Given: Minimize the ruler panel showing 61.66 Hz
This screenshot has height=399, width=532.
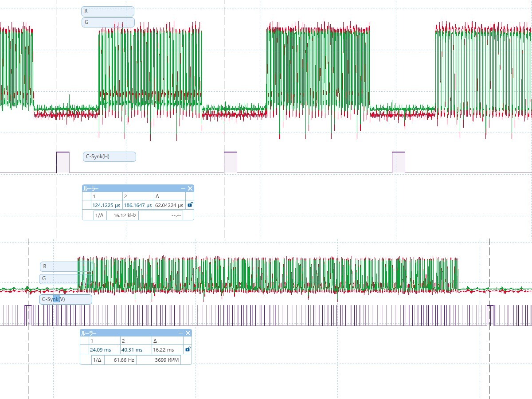Looking at the screenshot, I should pyautogui.click(x=180, y=333).
